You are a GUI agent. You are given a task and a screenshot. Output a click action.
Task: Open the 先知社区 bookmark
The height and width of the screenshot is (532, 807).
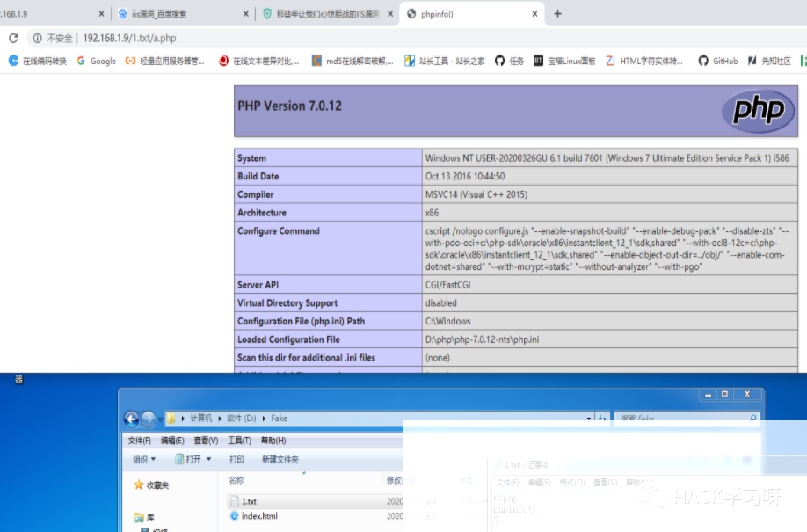coord(769,61)
